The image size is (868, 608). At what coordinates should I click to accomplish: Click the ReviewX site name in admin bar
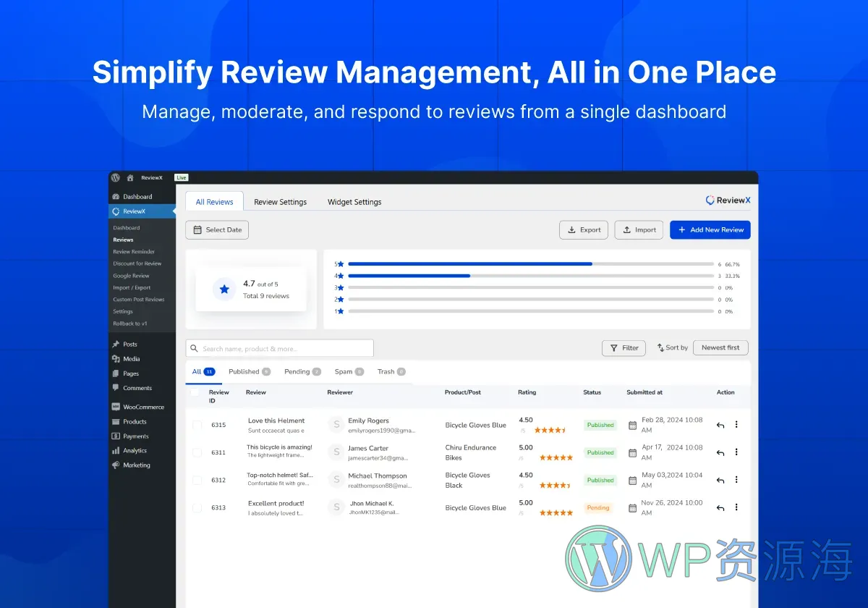pyautogui.click(x=152, y=177)
